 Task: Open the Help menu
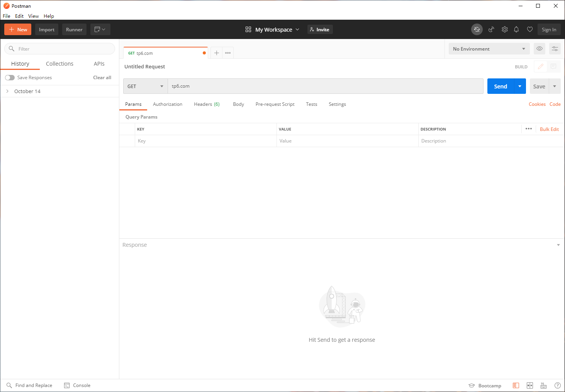tap(49, 16)
